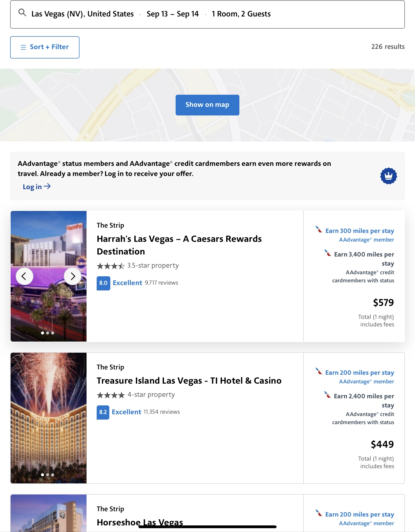Click the blue crown rewards badge
The image size is (415, 532).
388,176
